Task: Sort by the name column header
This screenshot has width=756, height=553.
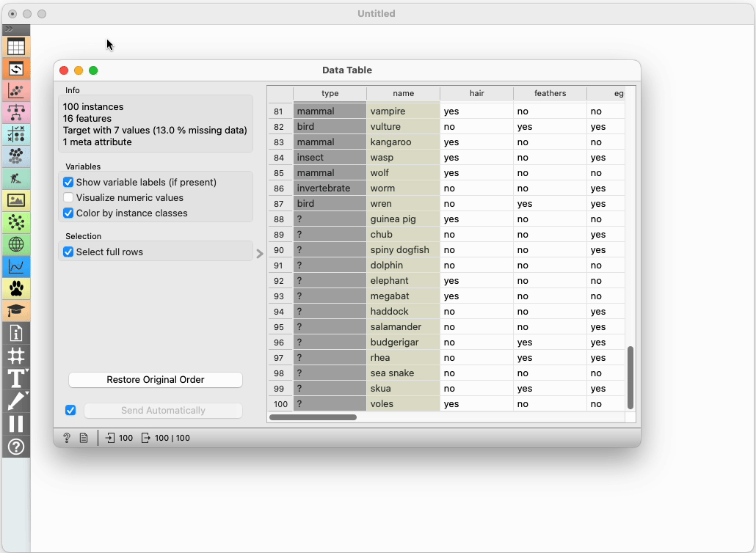Action: pyautogui.click(x=403, y=93)
